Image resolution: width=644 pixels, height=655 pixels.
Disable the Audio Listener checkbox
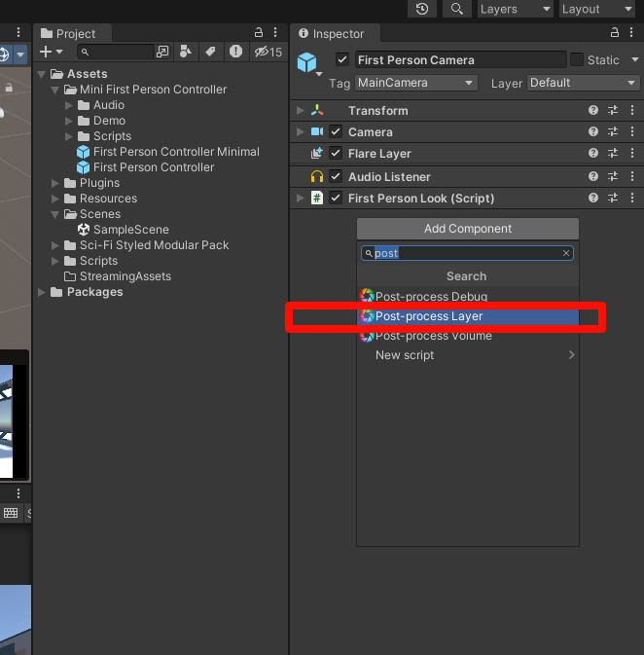[336, 176]
